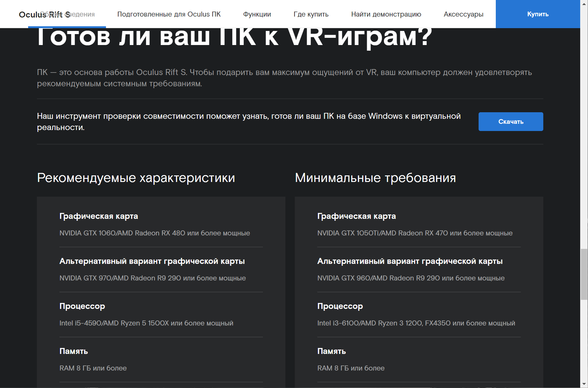This screenshot has width=588, height=388.
Task: Open Где купить nav item
Action: point(311,14)
